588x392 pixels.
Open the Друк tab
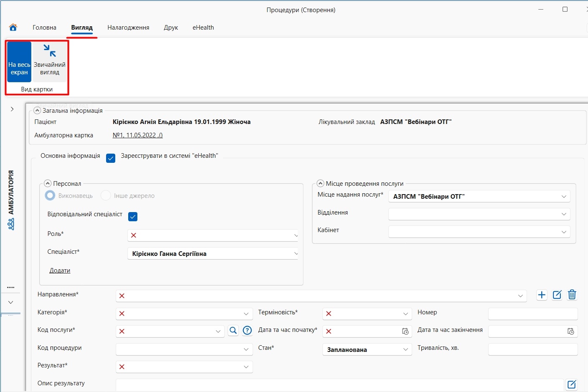click(x=171, y=28)
